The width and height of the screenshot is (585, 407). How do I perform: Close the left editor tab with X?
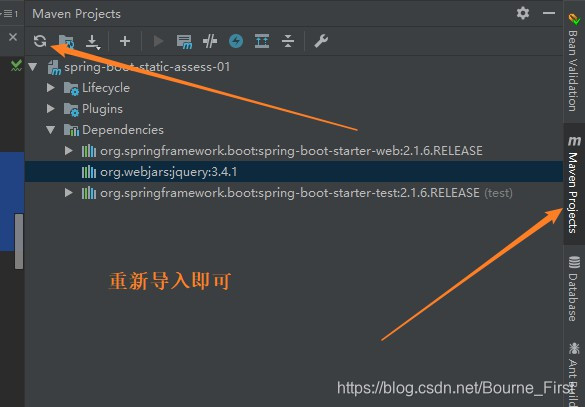13,37
